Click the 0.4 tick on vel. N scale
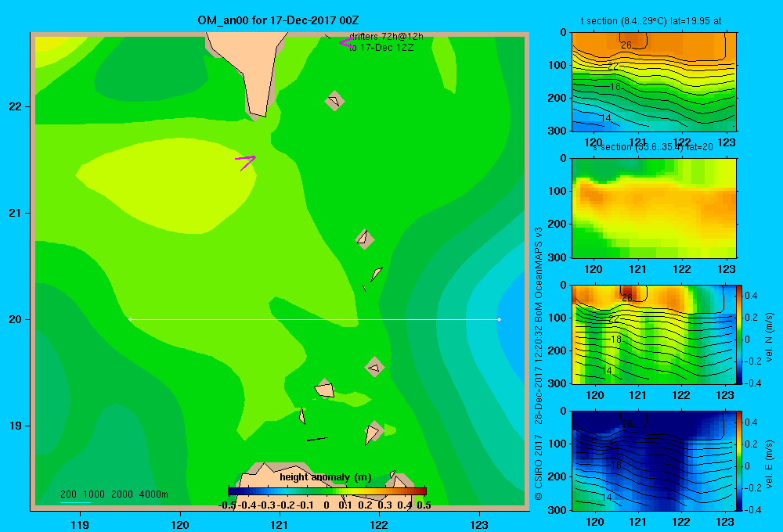 pos(751,296)
